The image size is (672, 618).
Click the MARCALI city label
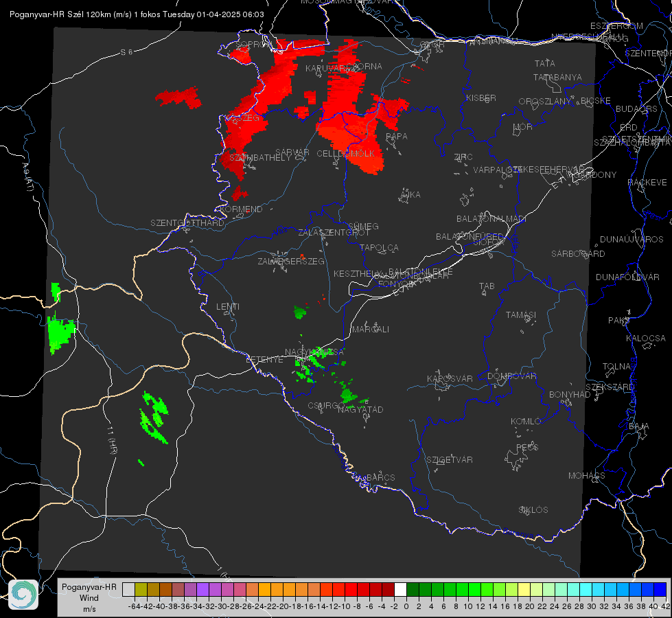pos(371,330)
